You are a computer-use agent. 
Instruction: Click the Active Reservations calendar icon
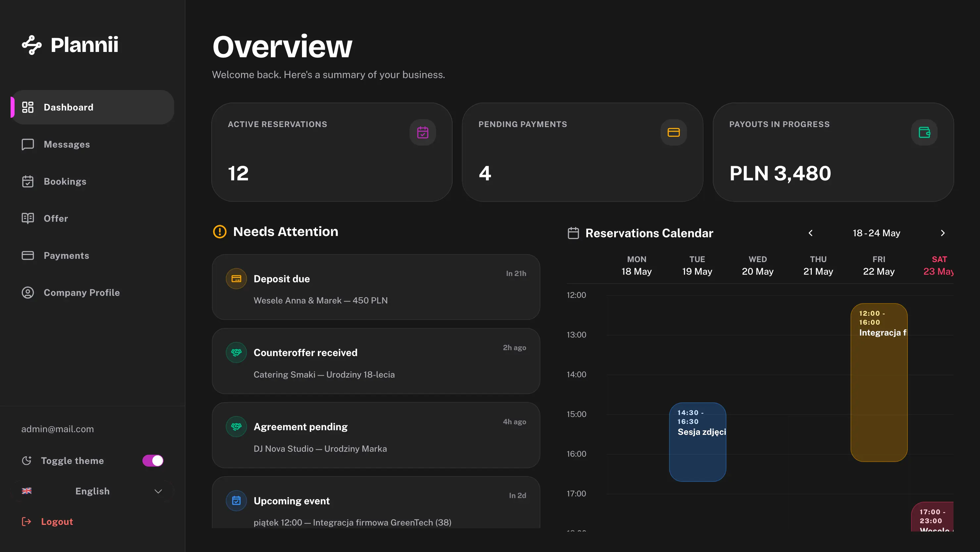423,132
